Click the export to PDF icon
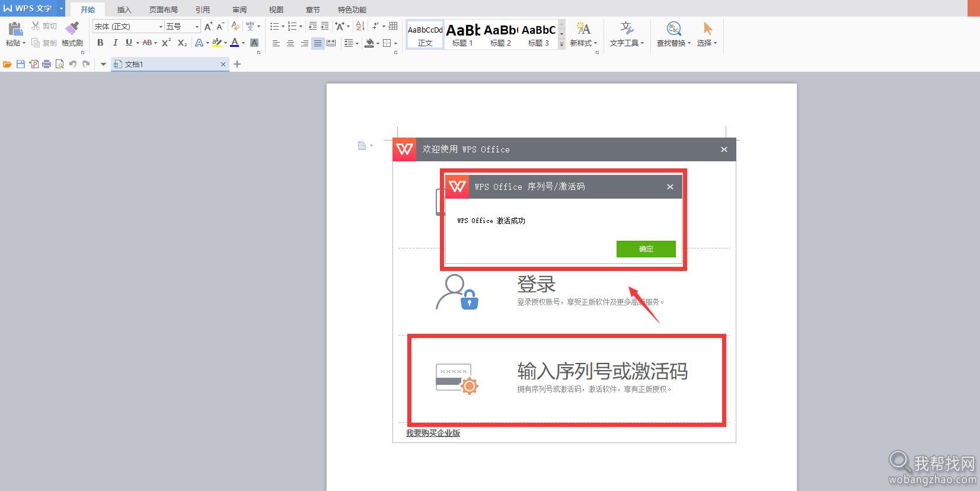 [34, 64]
